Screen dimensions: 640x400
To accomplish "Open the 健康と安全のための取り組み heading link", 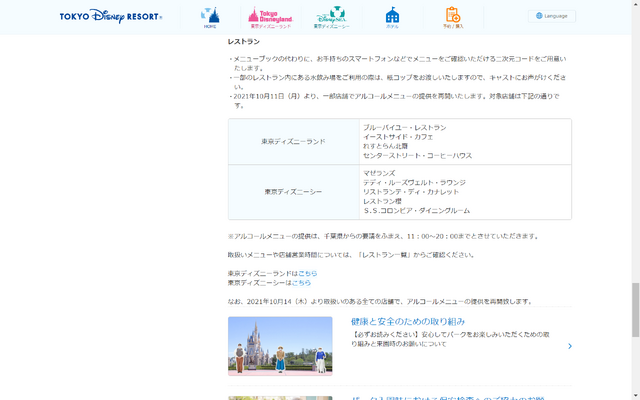I will click(x=408, y=322).
